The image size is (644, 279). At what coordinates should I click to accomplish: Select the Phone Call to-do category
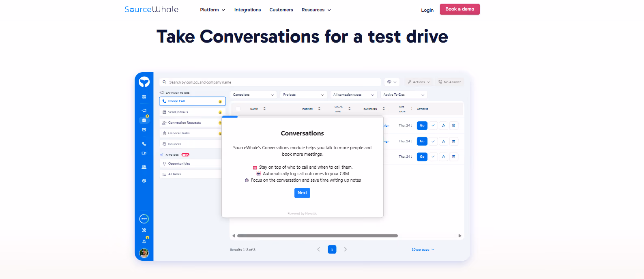click(x=192, y=101)
